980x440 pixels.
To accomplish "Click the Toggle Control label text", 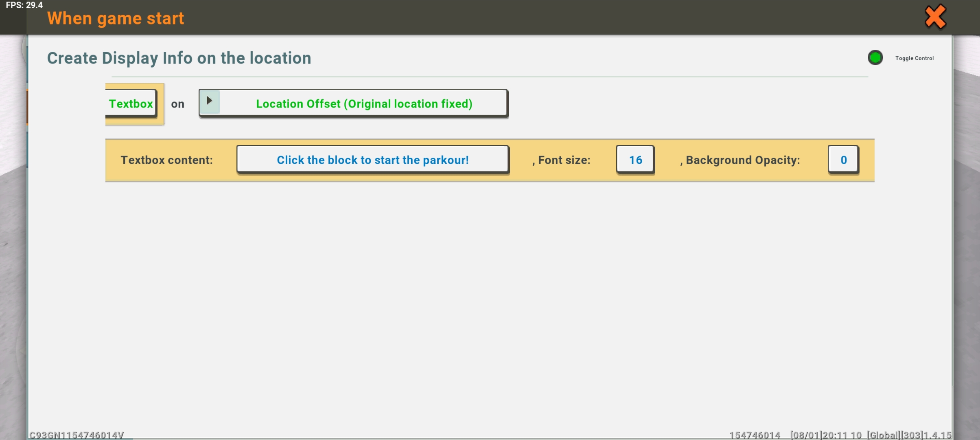I will (x=914, y=58).
